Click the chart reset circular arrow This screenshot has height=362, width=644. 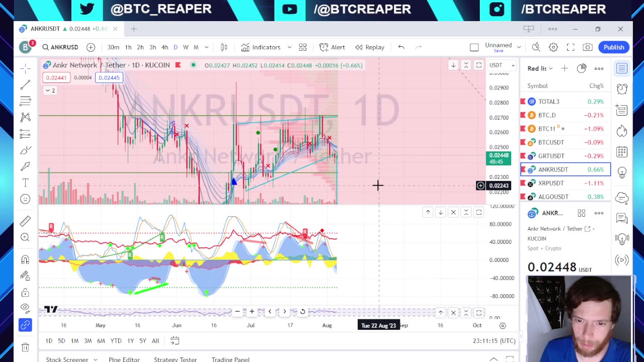302,312
